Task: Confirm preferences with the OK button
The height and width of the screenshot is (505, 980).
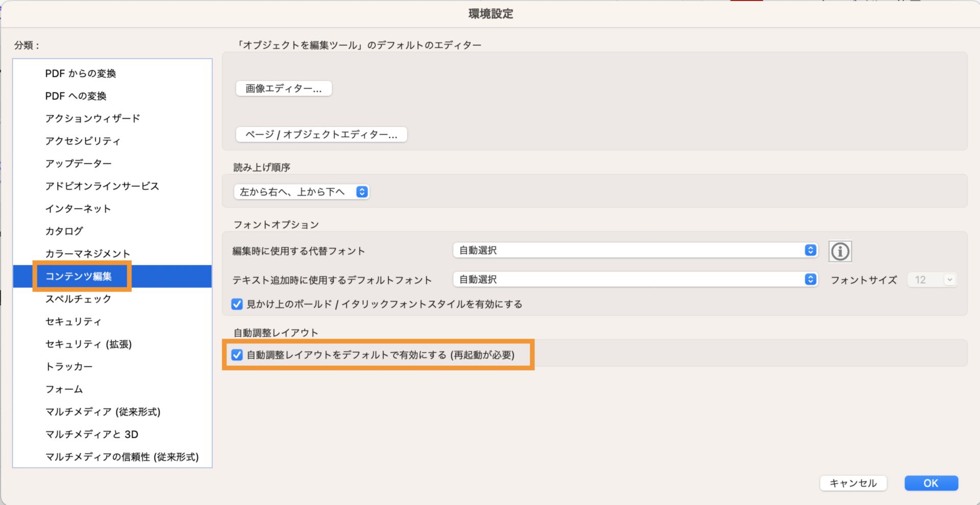Action: pos(931,483)
